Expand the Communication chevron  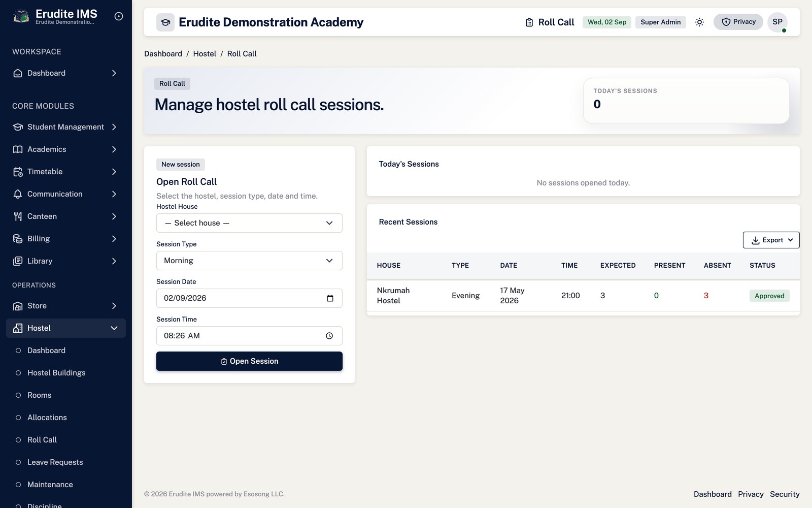coord(114,194)
